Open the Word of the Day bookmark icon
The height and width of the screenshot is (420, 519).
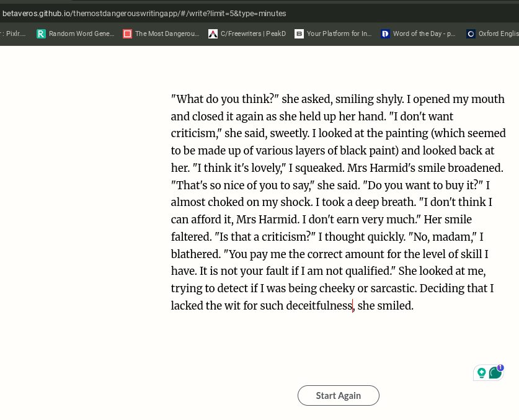[x=385, y=34]
